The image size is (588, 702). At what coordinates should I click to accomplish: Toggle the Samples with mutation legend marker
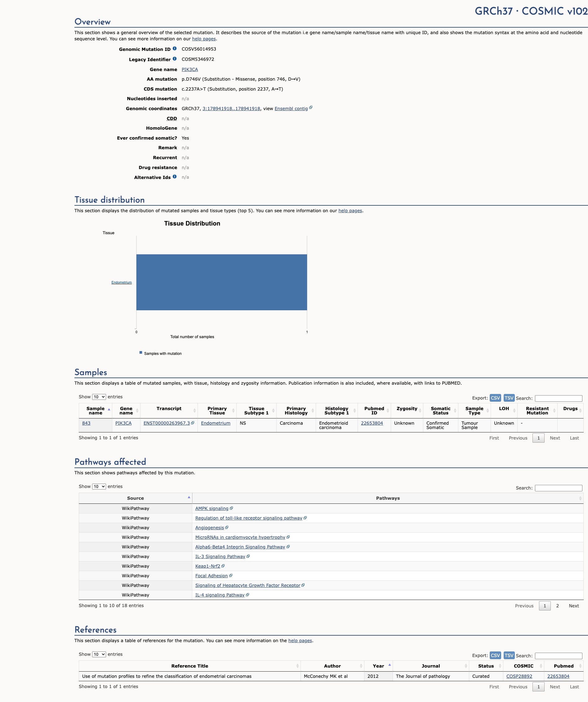tap(141, 353)
